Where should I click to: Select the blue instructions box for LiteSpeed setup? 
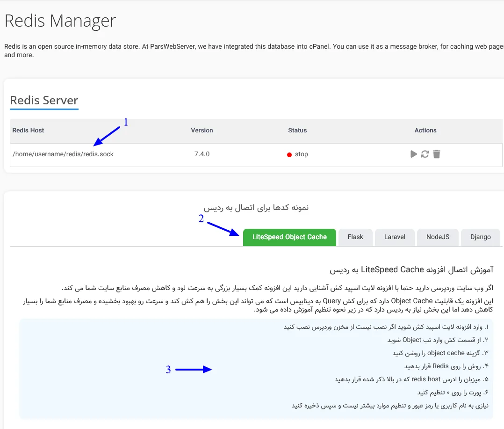coord(262,369)
